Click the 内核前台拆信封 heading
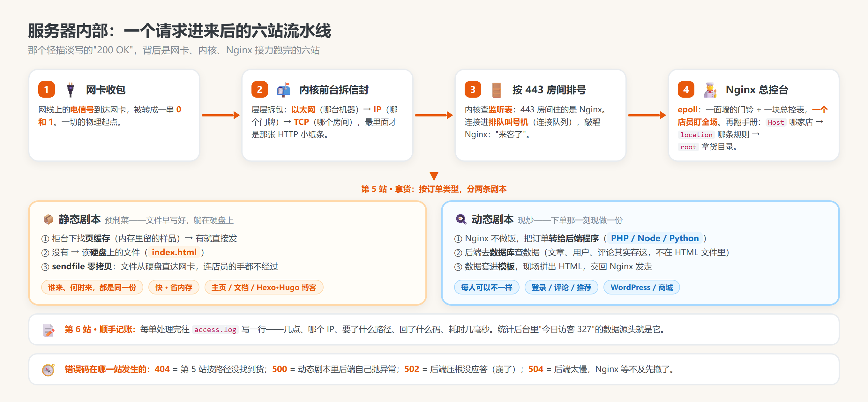The image size is (868, 402). (333, 90)
